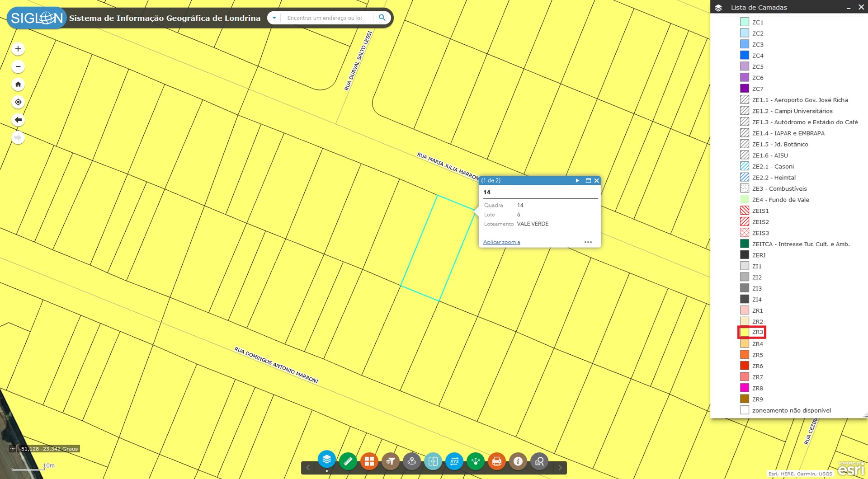Maximize the feature popup window
This screenshot has height=479, width=868.
(x=588, y=180)
